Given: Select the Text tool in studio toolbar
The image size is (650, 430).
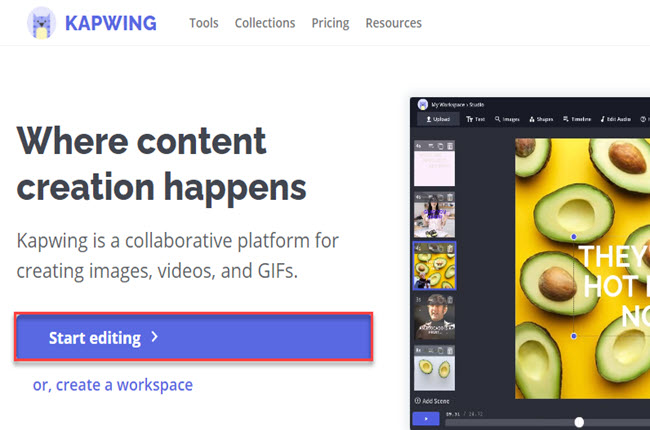Looking at the screenshot, I should tap(475, 119).
